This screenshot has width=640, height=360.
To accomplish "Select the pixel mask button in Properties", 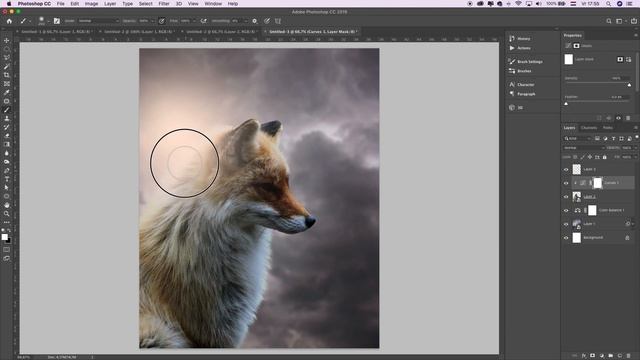I will coord(620,59).
